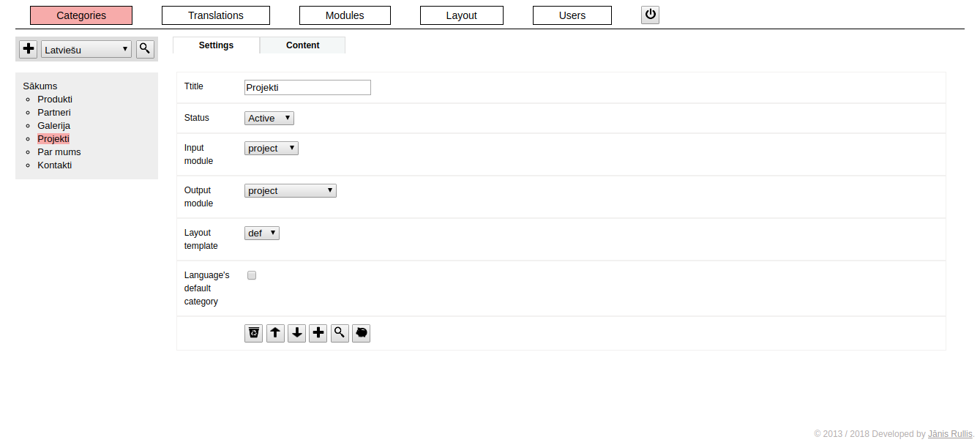Open the Categories menu
The width and height of the screenshot is (980, 445).
click(x=81, y=15)
